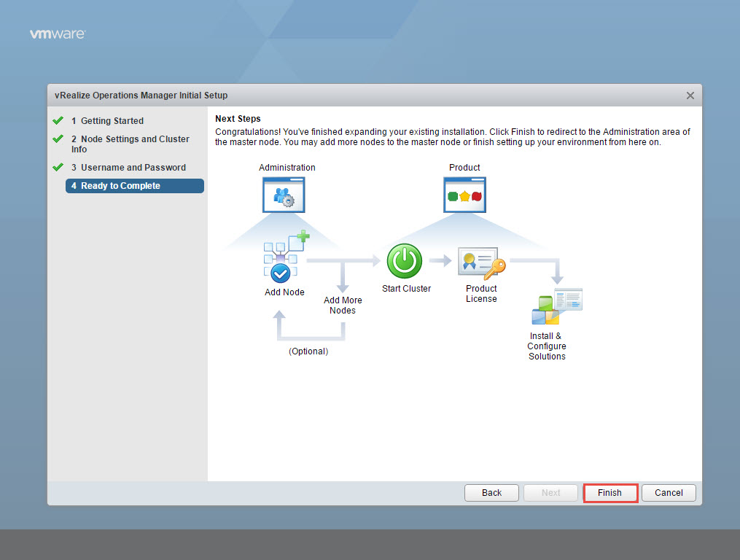Click the green checkmark beside Getting Started
The height and width of the screenshot is (560, 740).
58,120
